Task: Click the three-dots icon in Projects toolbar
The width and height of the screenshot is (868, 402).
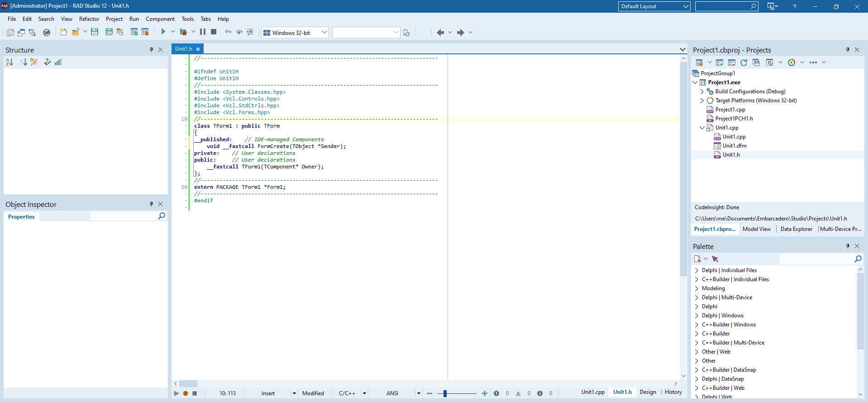Action: (813, 62)
